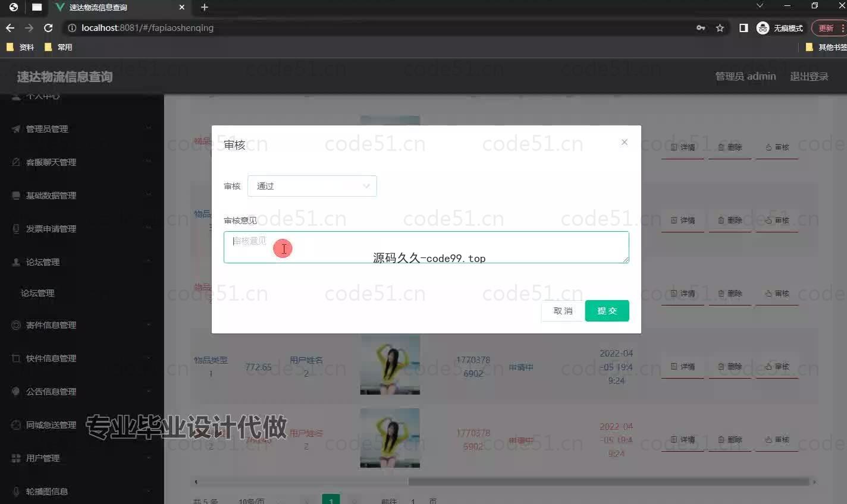Click the 同城急送管理 sidebar icon
The height and width of the screenshot is (504, 847).
16,425
